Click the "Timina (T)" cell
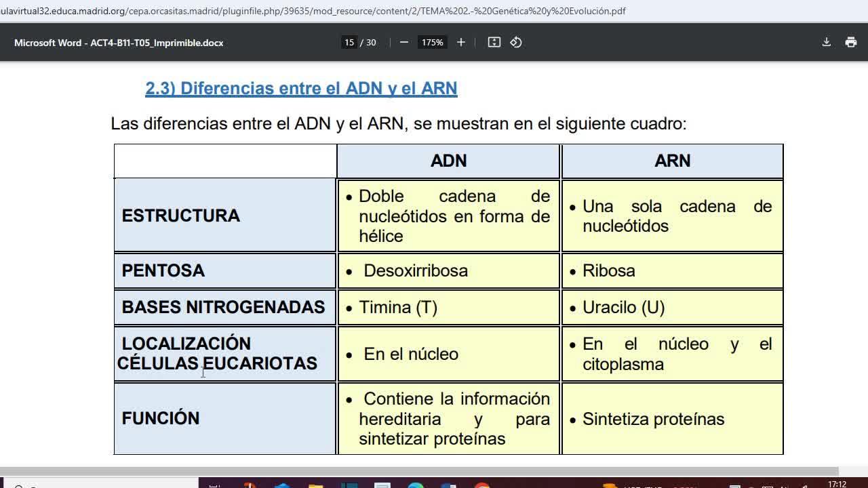 [x=449, y=307]
